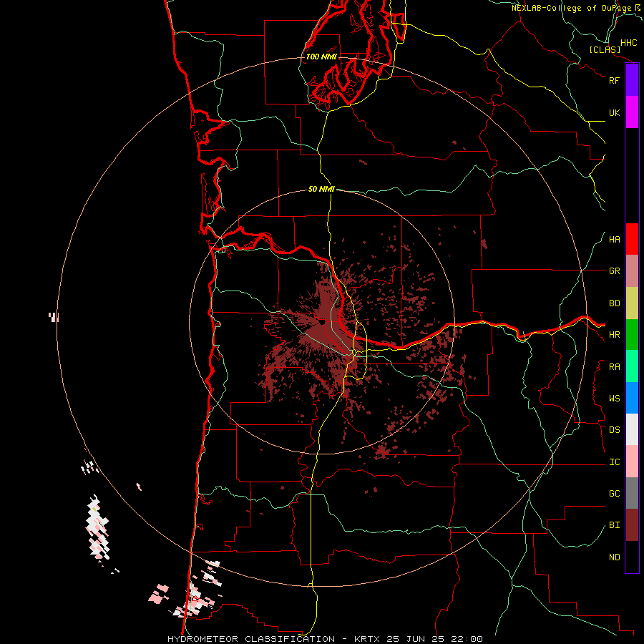Click the RF purple legend swatch

pyautogui.click(x=632, y=80)
